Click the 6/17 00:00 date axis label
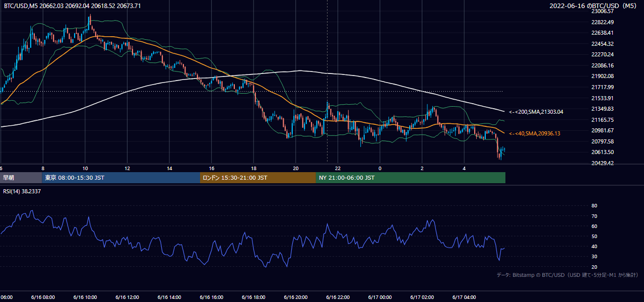The image size is (644, 302). (x=380, y=297)
